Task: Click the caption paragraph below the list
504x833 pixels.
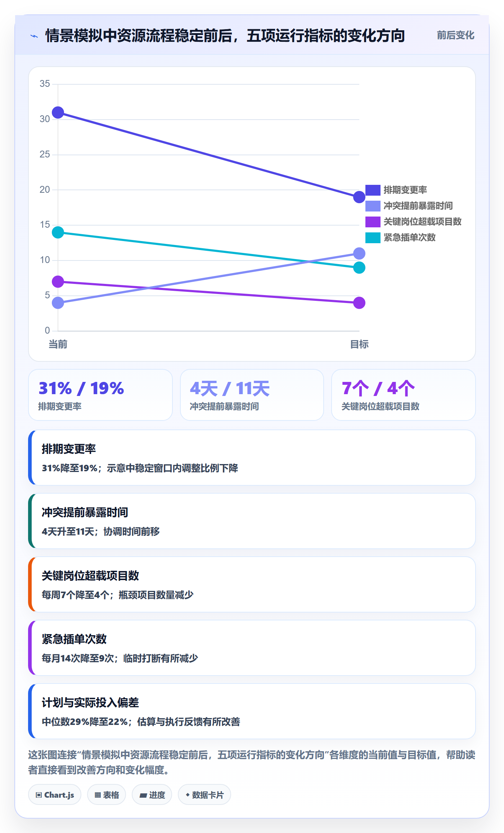Action: (x=252, y=762)
